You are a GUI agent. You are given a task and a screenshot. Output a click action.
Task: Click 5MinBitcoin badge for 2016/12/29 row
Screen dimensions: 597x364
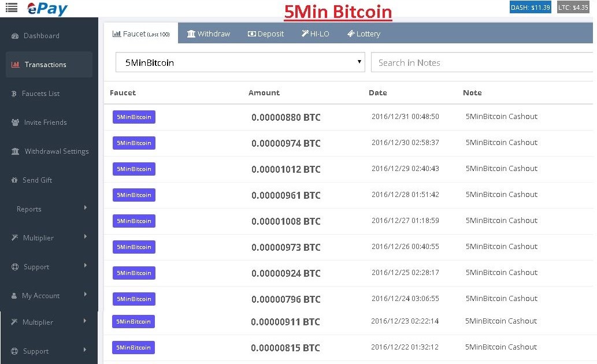[134, 169]
